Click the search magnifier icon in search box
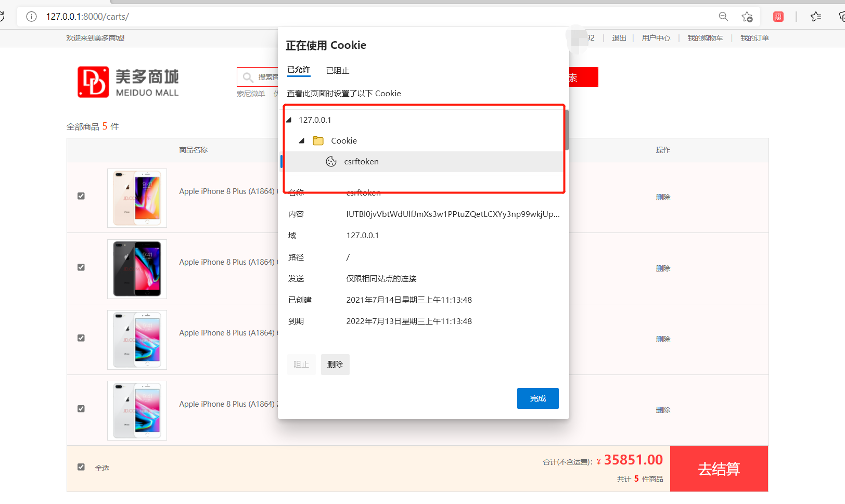 tap(248, 77)
